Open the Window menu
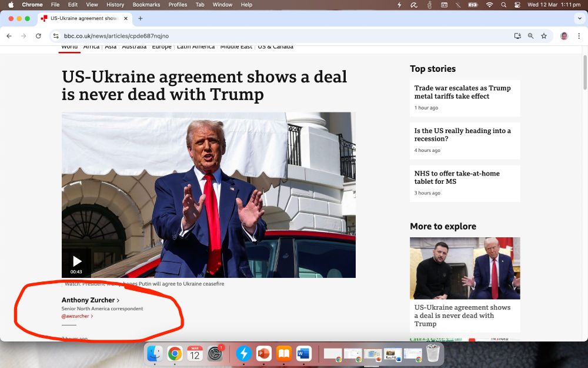Image resolution: width=588 pixels, height=368 pixels. (222, 5)
